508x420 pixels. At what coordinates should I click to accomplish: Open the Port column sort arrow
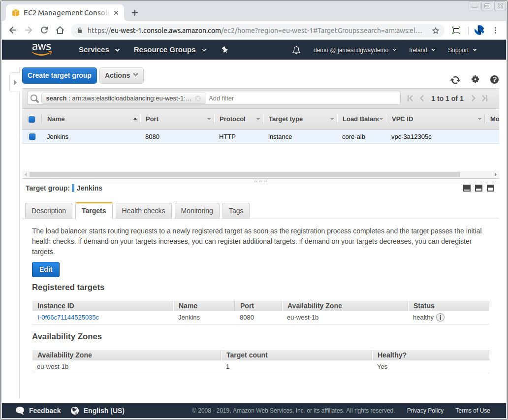coord(209,119)
